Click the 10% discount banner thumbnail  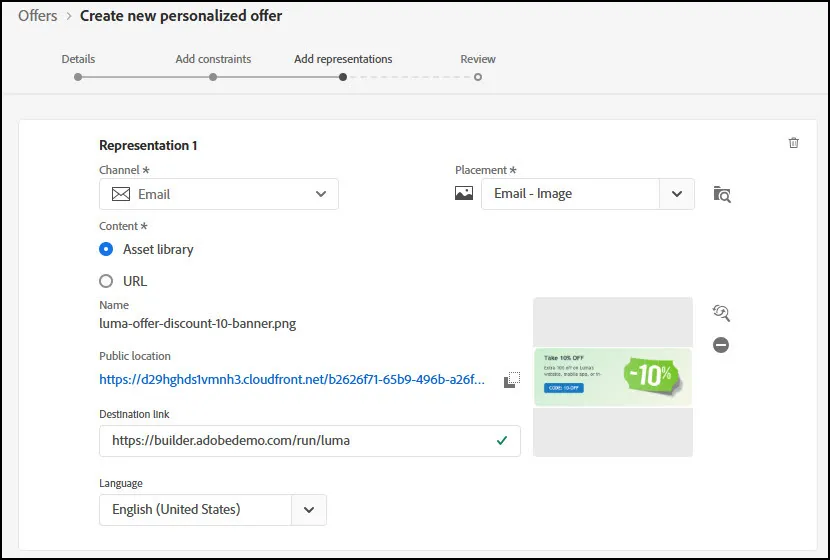pyautogui.click(x=613, y=377)
